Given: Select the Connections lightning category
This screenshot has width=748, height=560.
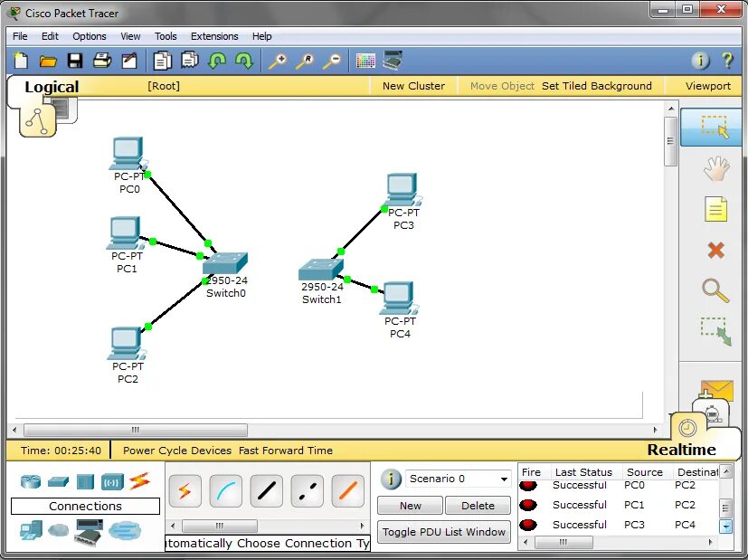Looking at the screenshot, I should pyautogui.click(x=139, y=481).
